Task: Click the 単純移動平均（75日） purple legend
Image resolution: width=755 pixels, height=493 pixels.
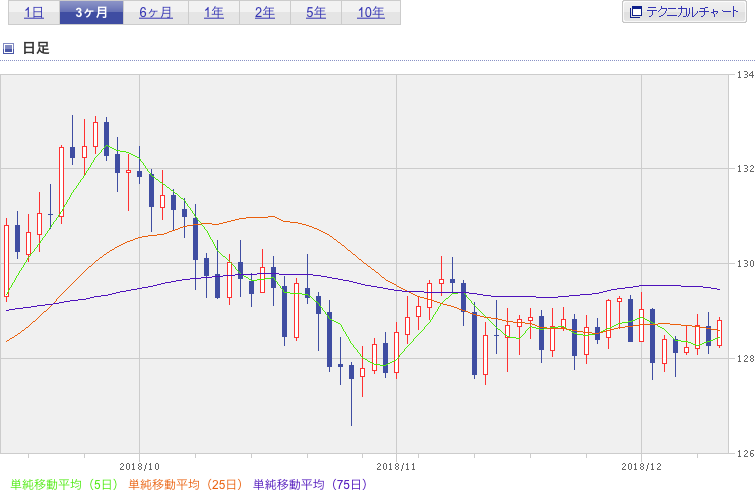Action: [x=310, y=484]
